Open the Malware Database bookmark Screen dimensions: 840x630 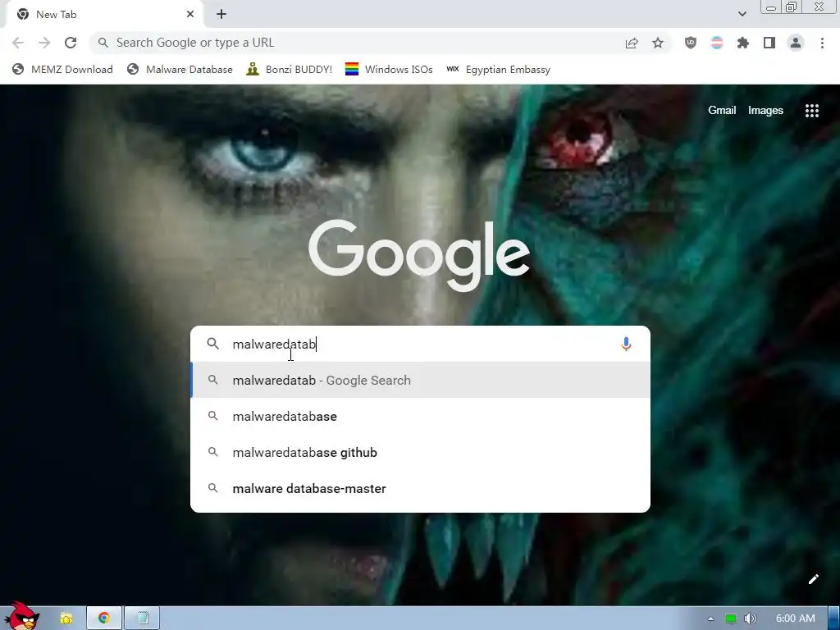[x=180, y=70]
